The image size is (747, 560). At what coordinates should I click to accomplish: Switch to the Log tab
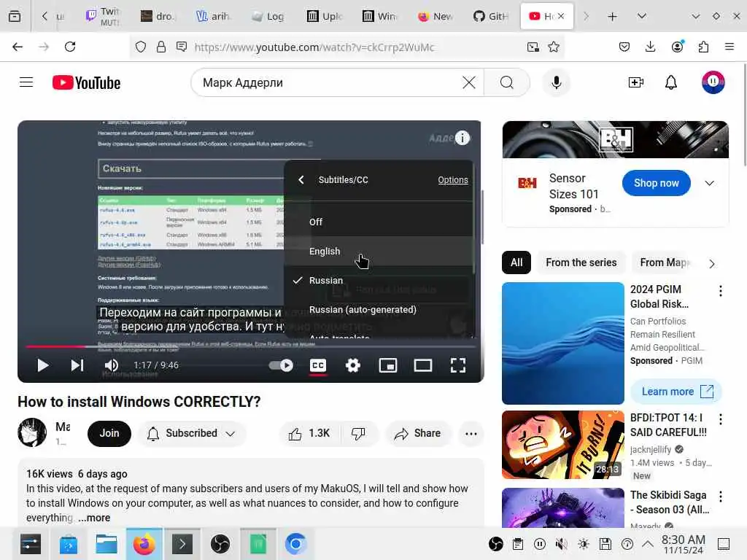click(268, 17)
